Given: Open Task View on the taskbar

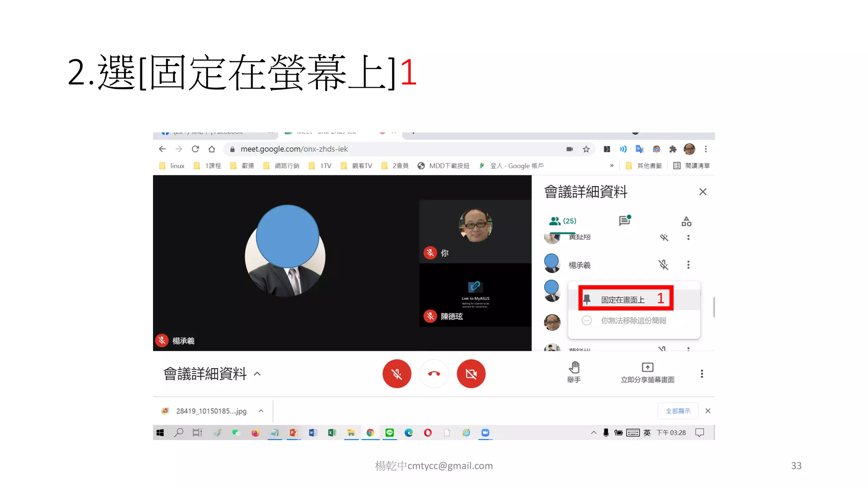Looking at the screenshot, I should tap(197, 433).
